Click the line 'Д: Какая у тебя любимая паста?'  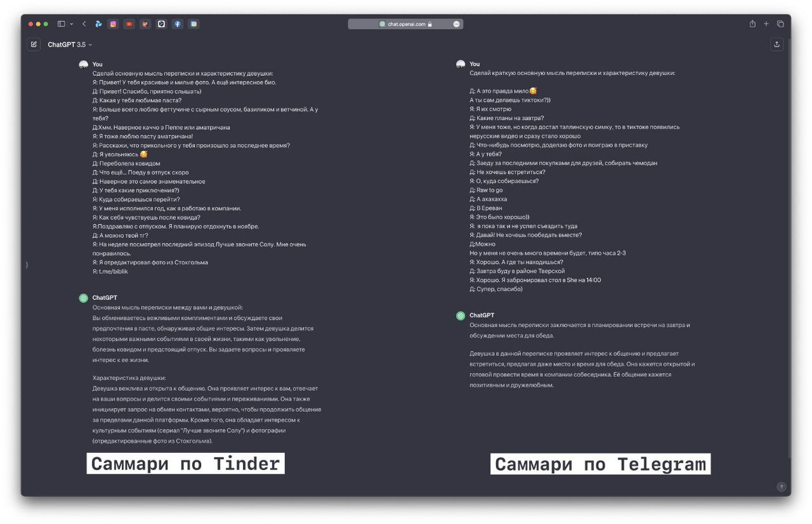(x=137, y=100)
